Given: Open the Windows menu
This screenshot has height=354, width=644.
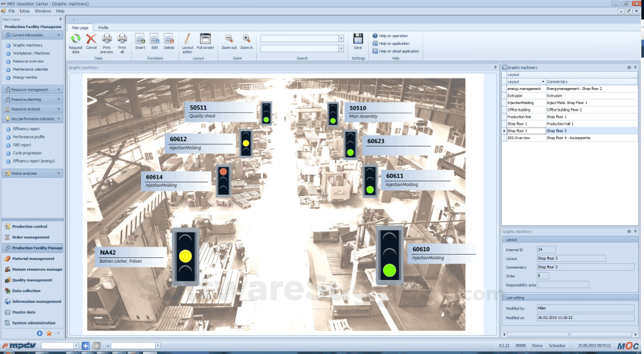Looking at the screenshot, I should coord(43,11).
